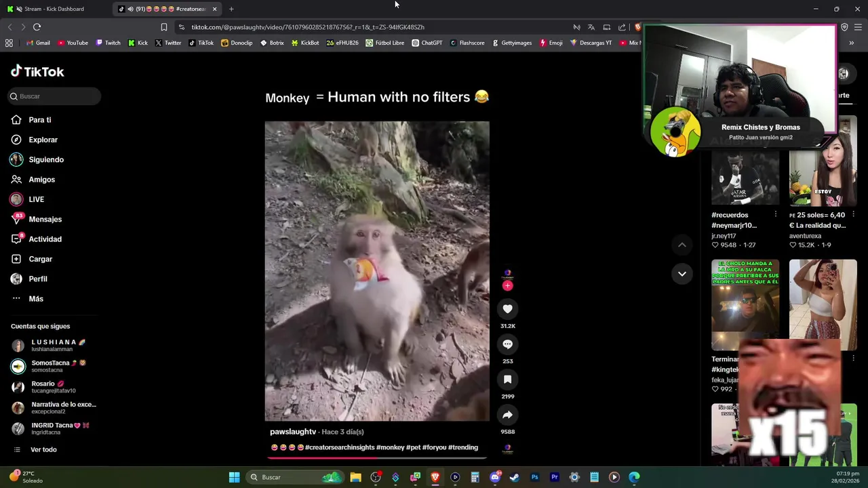The image size is (868, 488).
Task: Open the browser share icon
Action: pos(622,27)
